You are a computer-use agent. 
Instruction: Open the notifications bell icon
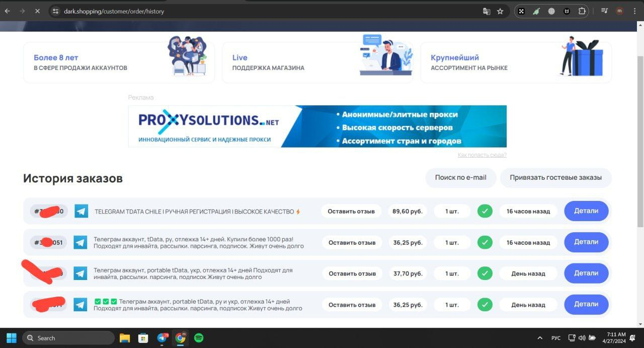coord(632,338)
